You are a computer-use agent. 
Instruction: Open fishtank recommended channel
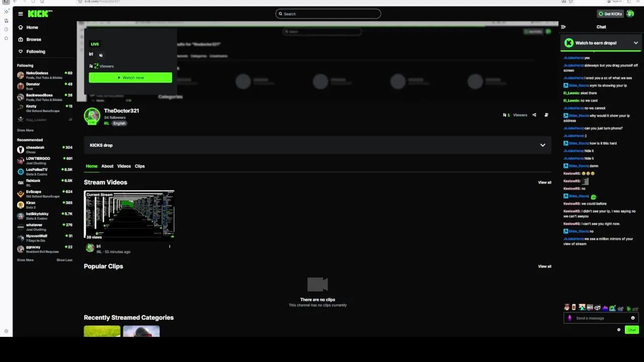45,183
